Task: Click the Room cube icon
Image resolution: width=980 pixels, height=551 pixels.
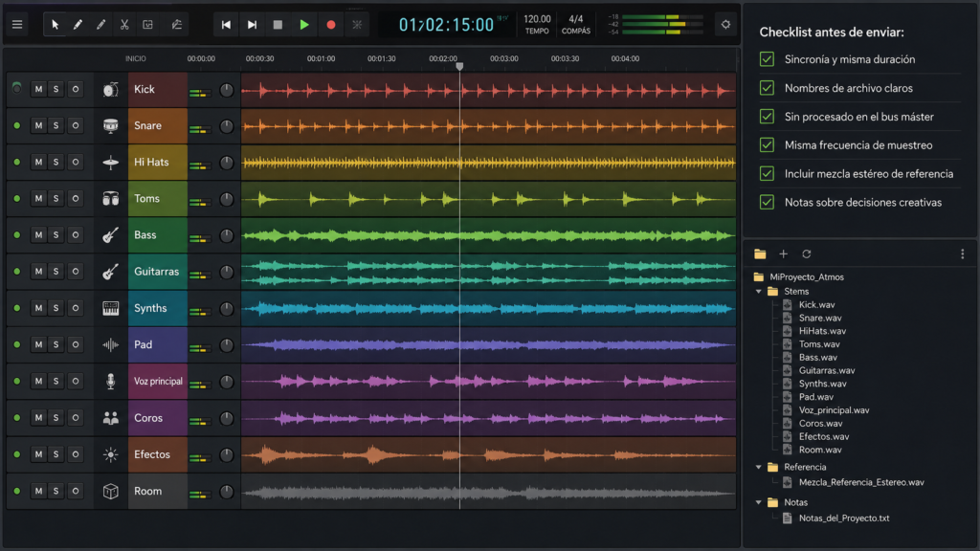Action: [111, 491]
